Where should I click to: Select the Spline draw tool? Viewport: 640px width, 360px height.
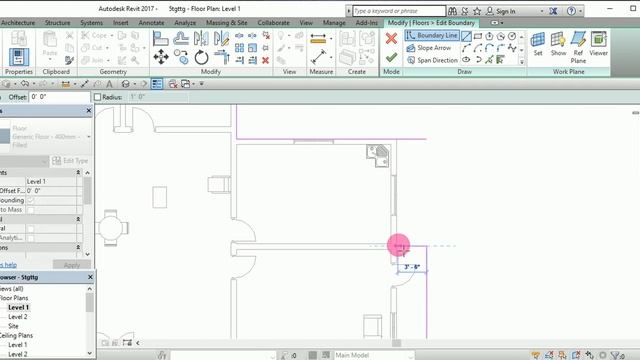(512, 48)
